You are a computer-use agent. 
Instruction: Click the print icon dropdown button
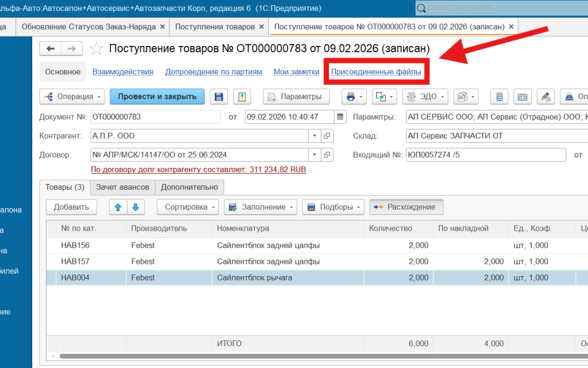click(354, 97)
